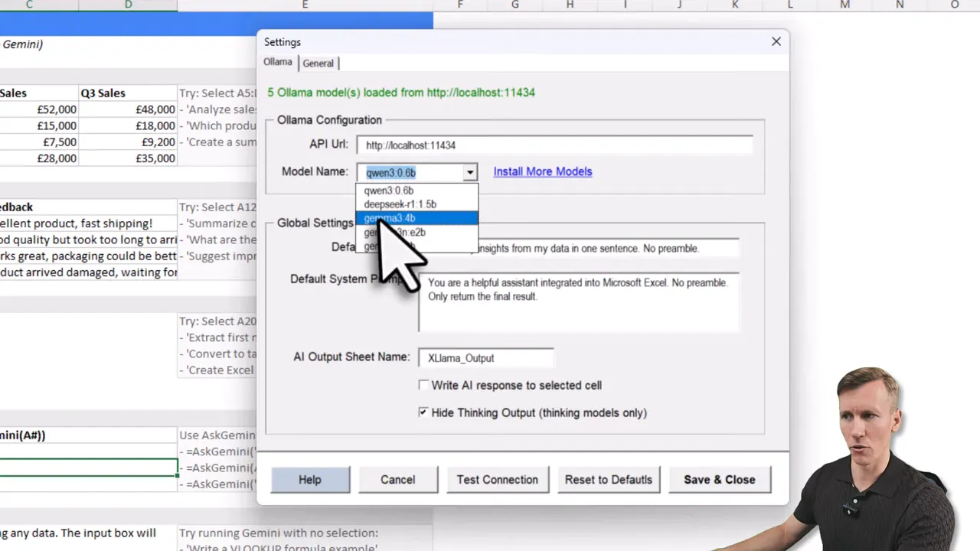The height and width of the screenshot is (551, 980).
Task: Click Cancel to discard settings
Action: pos(397,480)
